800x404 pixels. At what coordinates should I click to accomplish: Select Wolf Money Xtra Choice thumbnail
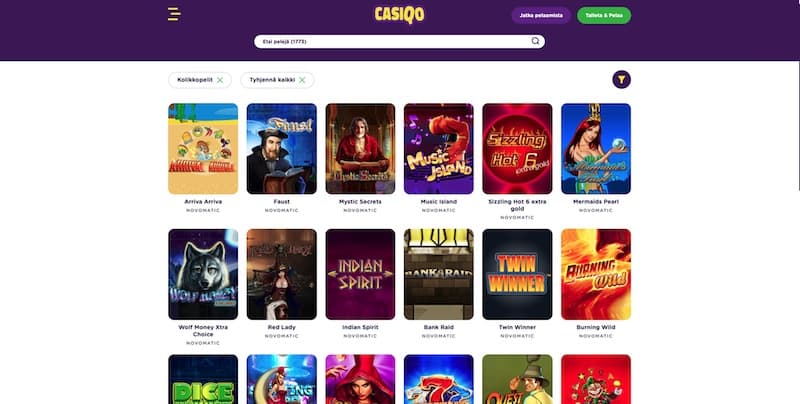pyautogui.click(x=203, y=274)
